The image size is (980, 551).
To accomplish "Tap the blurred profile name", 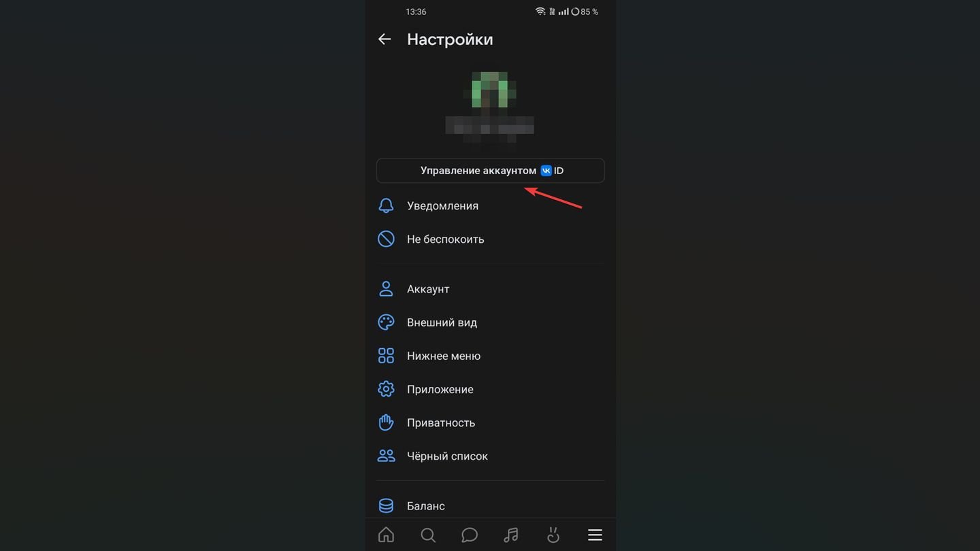I will pos(489,125).
